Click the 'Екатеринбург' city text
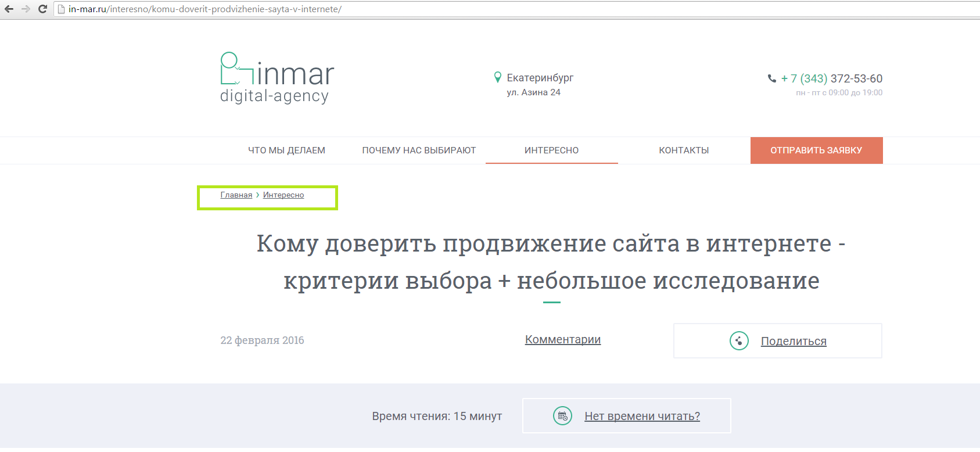Image resolution: width=980 pixels, height=452 pixels. click(540, 78)
